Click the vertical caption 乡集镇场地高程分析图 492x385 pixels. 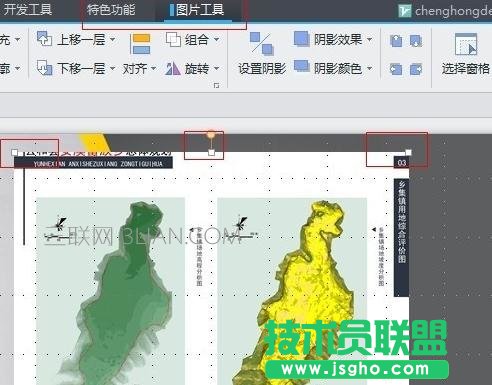click(x=199, y=257)
